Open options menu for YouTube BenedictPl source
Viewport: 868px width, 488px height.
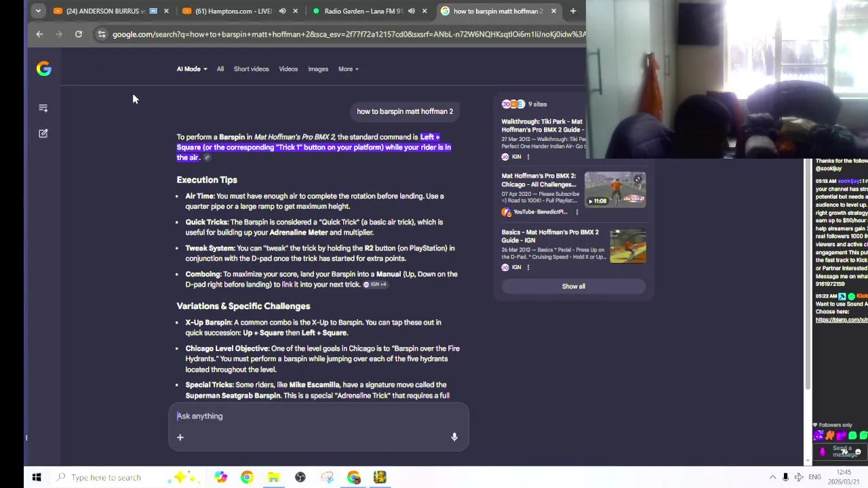coord(577,212)
